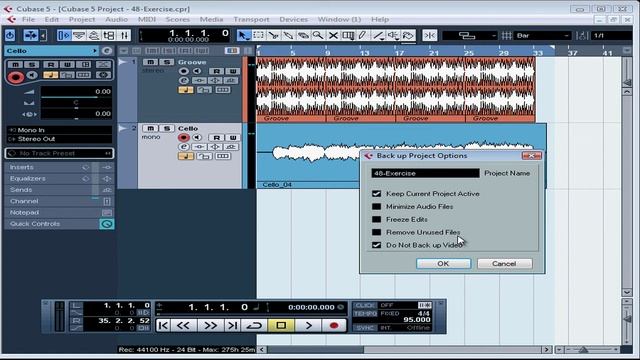
Task: Check Remove Unused Files option
Action: click(x=376, y=232)
